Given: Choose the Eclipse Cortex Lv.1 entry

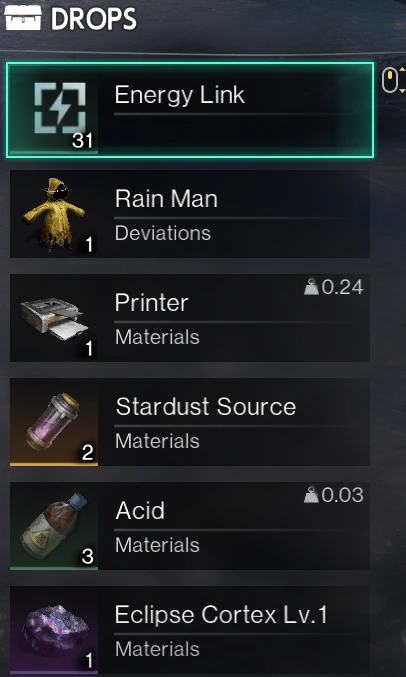Looking at the screenshot, I should click(x=190, y=630).
